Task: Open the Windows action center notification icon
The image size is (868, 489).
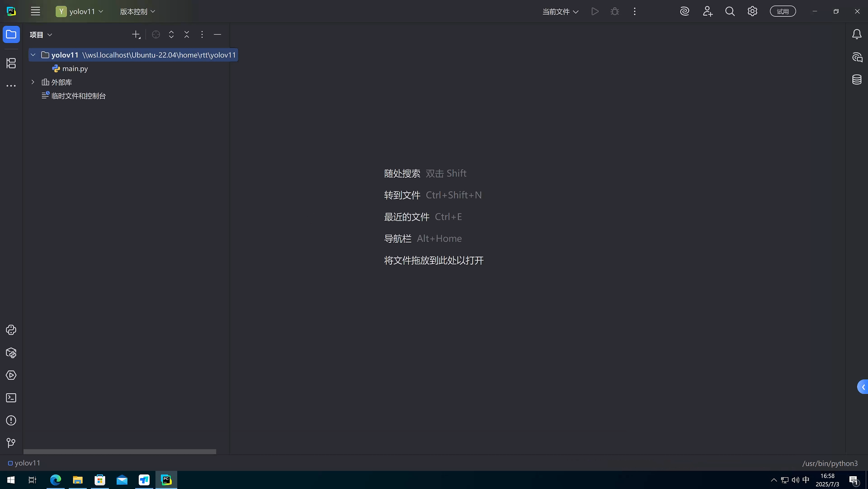Action: point(854,480)
